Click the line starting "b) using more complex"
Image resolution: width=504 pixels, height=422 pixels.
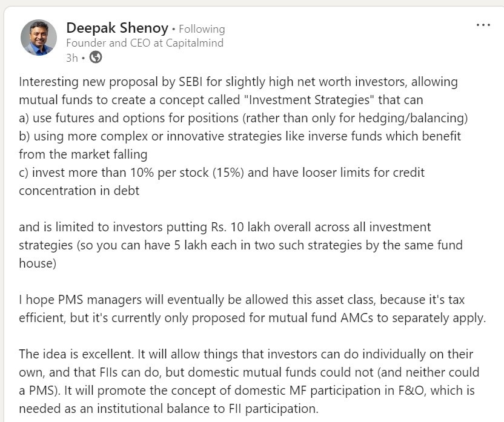click(240, 136)
